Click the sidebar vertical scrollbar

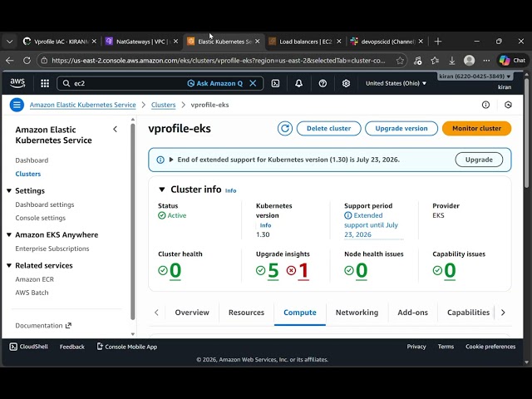click(x=133, y=222)
